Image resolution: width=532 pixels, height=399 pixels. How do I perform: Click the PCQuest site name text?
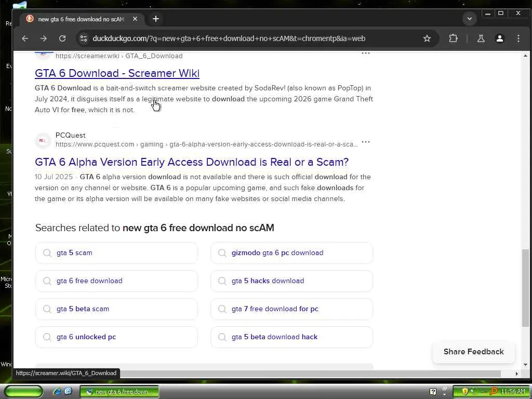pos(71,136)
